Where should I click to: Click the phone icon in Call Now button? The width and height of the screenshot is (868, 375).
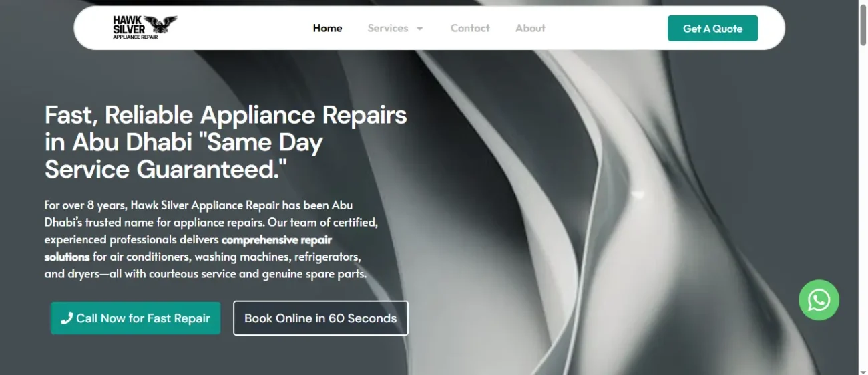(67, 319)
